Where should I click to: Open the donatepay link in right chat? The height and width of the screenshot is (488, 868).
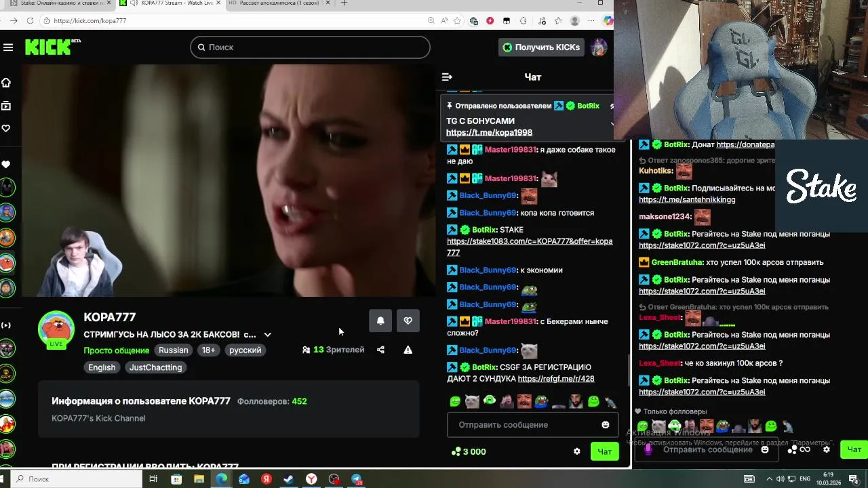745,145
